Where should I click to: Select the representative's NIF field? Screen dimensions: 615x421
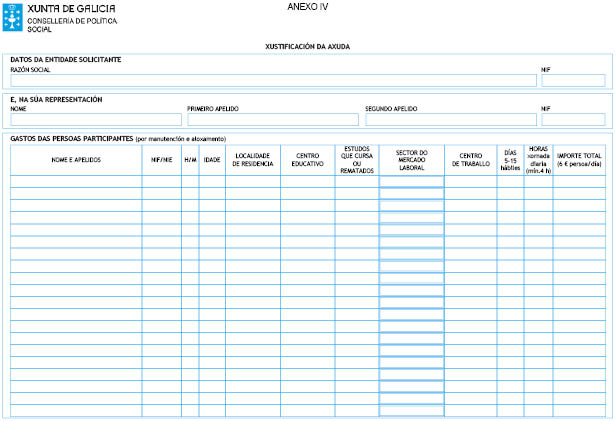572,120
